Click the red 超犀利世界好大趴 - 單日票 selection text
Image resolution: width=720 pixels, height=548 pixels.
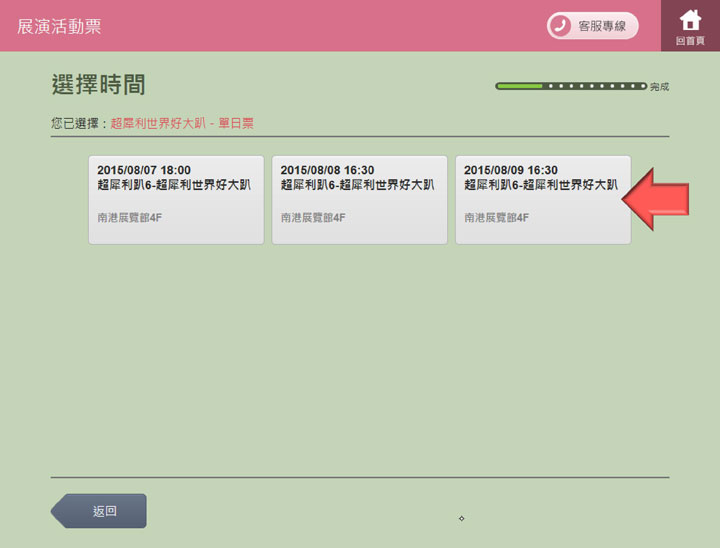(182, 124)
